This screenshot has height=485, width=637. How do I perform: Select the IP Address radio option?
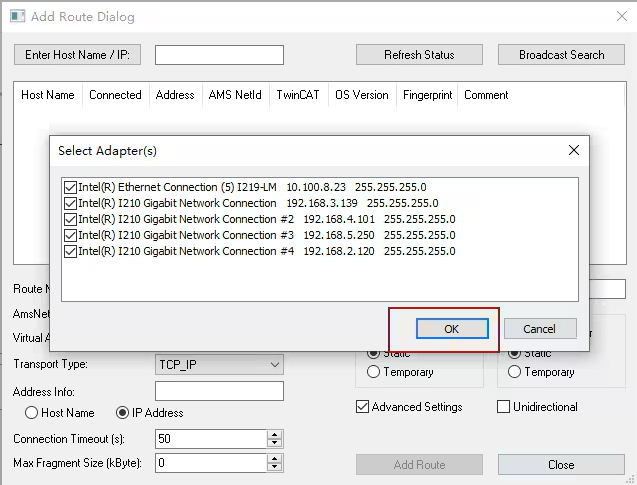click(x=124, y=413)
